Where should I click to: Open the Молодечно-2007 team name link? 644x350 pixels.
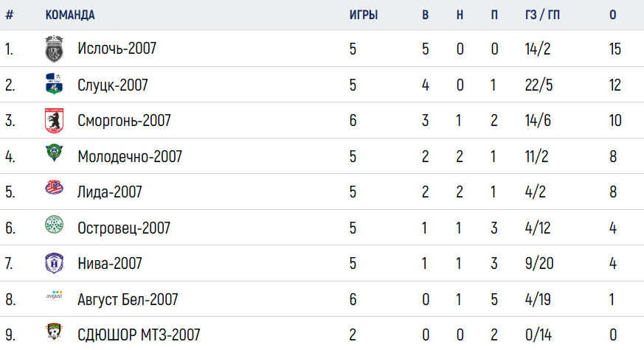pos(130,156)
